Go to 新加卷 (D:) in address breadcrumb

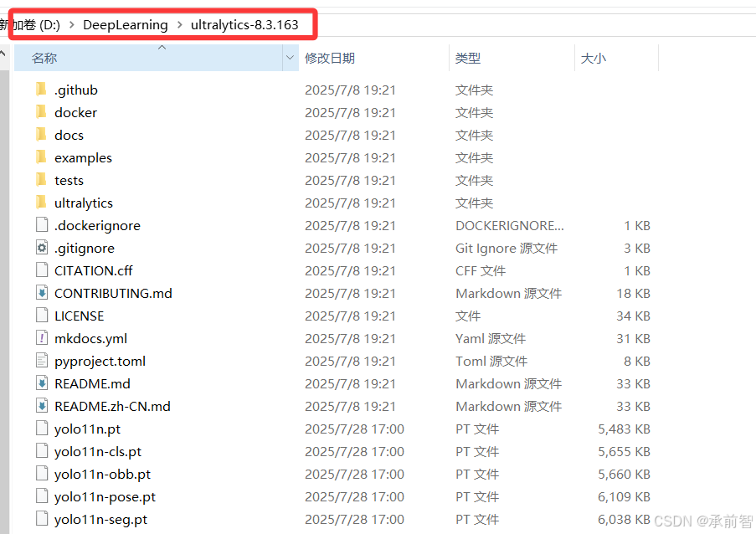tap(31, 24)
